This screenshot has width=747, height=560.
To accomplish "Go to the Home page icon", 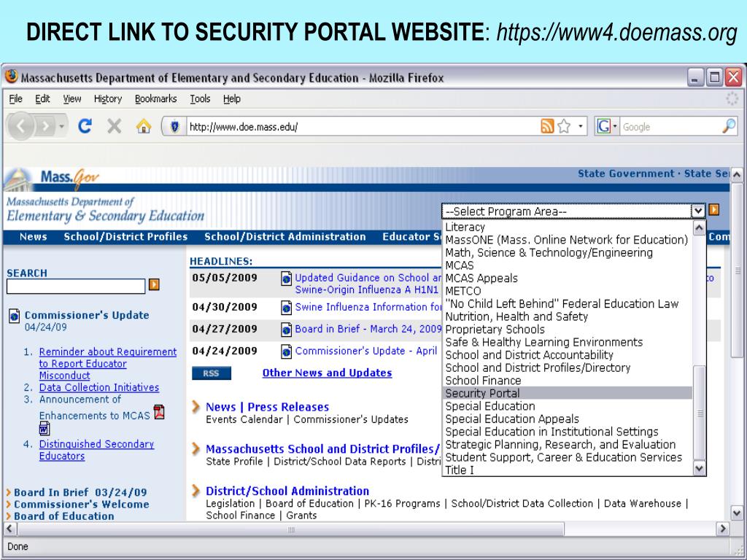I will (144, 126).
